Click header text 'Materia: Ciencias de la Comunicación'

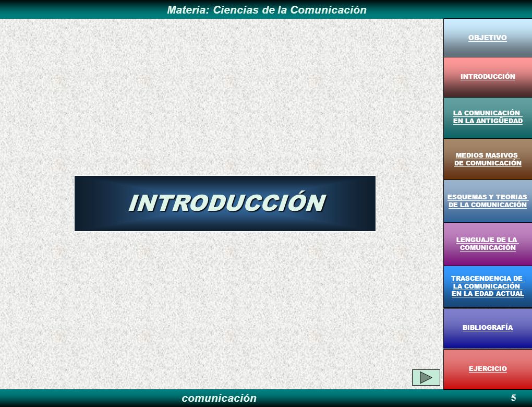click(267, 9)
